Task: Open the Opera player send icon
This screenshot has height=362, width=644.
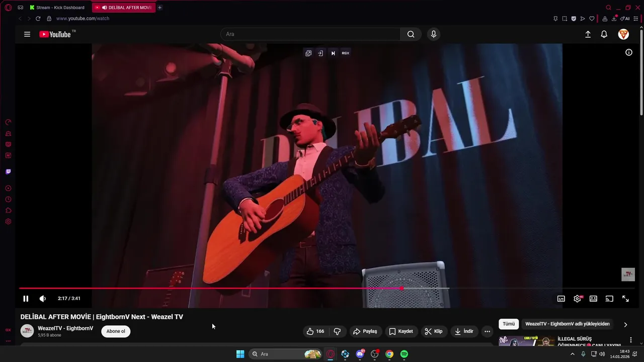Action: click(583, 19)
